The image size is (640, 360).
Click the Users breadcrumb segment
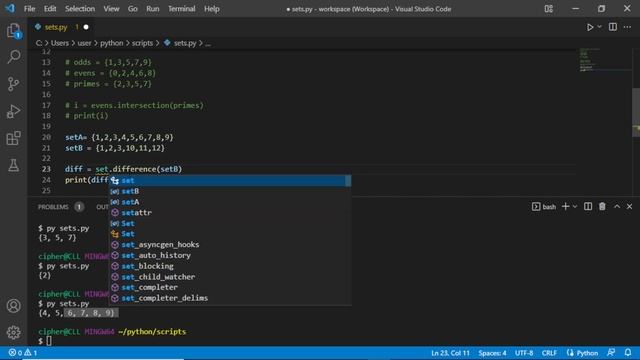coord(60,43)
